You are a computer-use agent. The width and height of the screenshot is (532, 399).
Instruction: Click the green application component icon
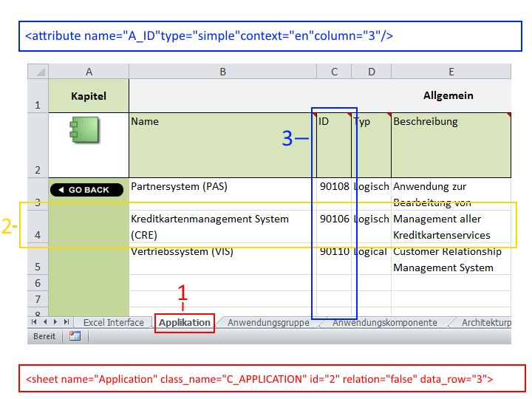point(84,129)
